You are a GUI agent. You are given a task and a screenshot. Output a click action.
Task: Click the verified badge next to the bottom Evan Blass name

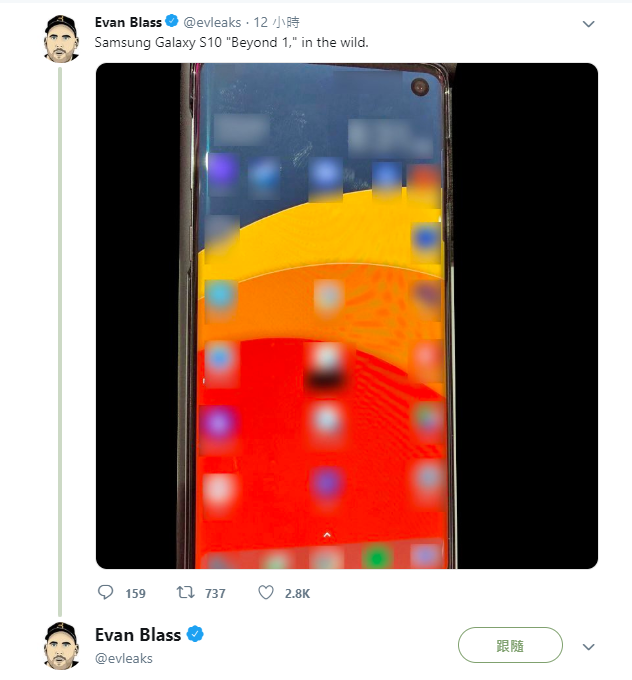pyautogui.click(x=197, y=635)
